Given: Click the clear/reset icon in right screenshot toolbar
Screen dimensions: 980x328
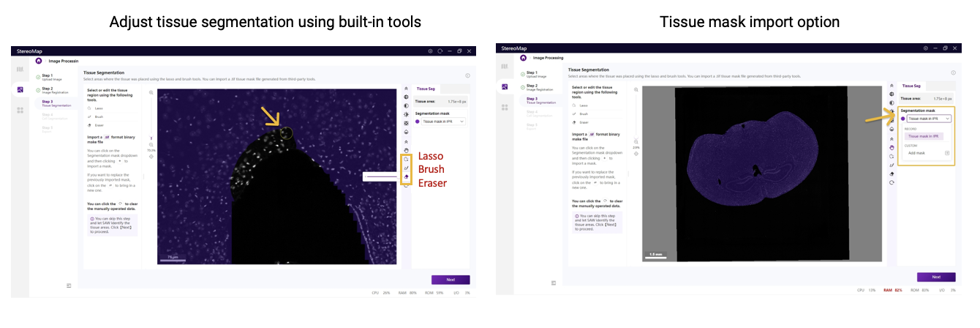Looking at the screenshot, I should coord(892,183).
